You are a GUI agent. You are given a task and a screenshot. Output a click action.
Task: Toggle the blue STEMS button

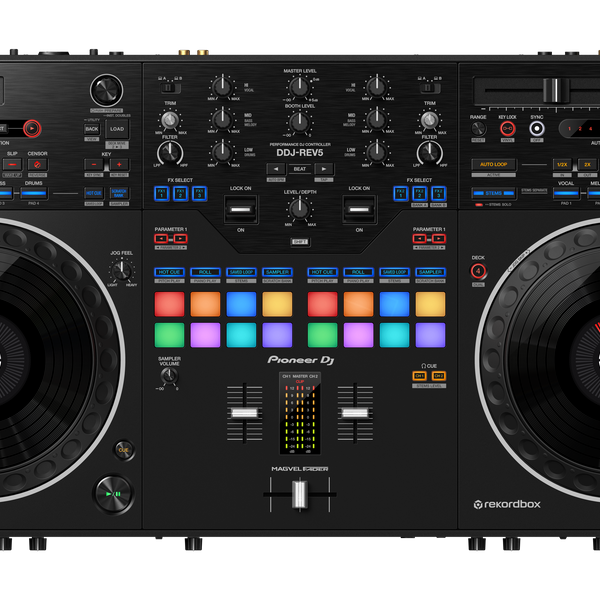tap(494, 193)
